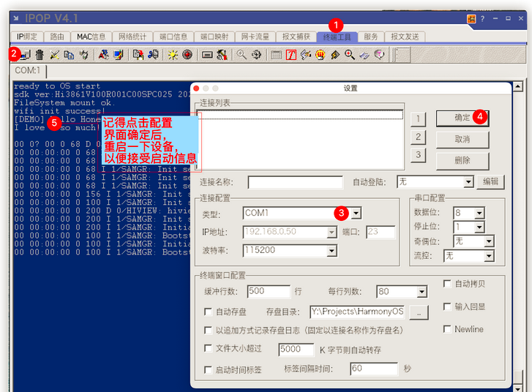
Task: Check the Newline option
Action: point(447,329)
